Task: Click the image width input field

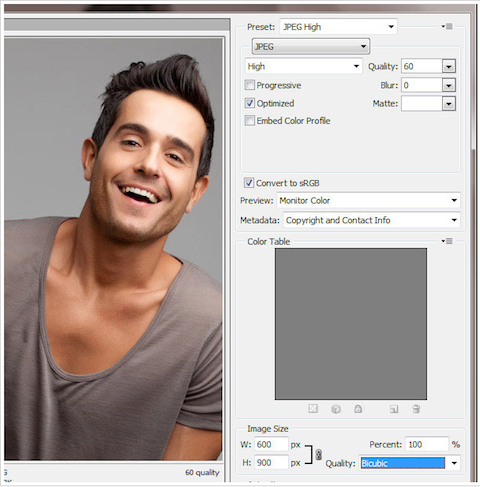Action: click(x=271, y=444)
